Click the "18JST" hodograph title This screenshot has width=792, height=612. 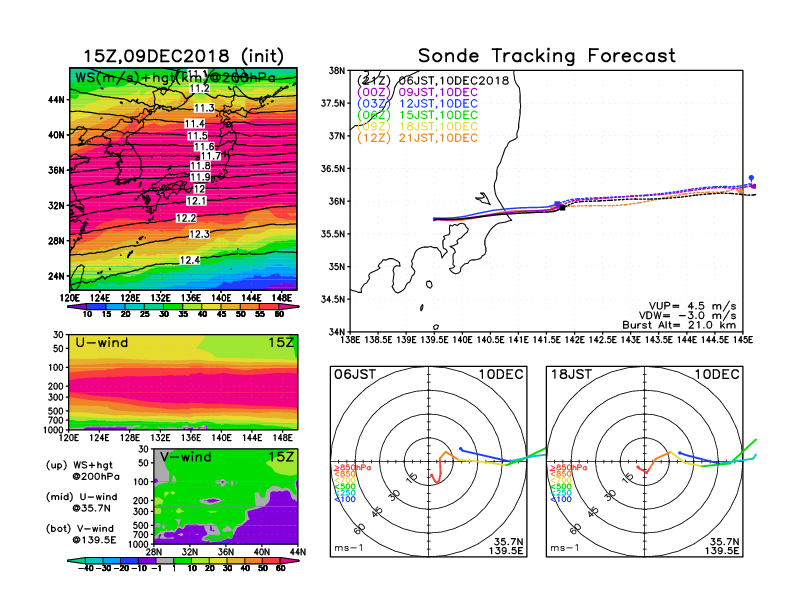point(571,374)
